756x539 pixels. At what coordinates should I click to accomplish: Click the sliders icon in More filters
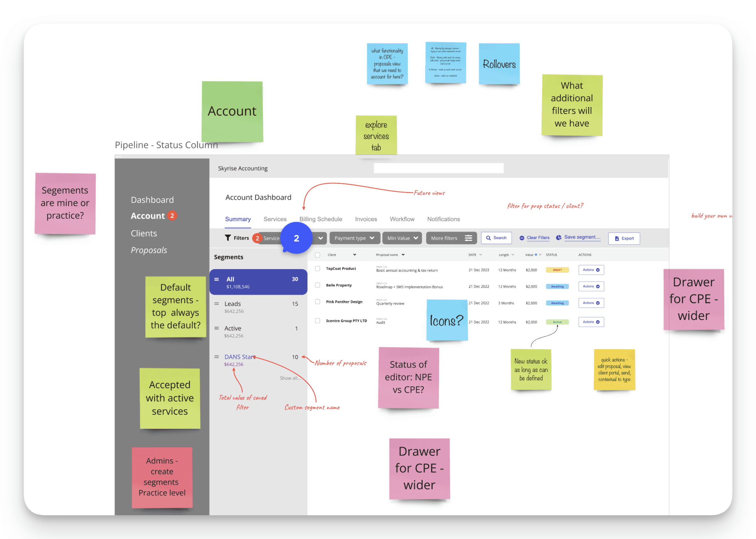[469, 238]
